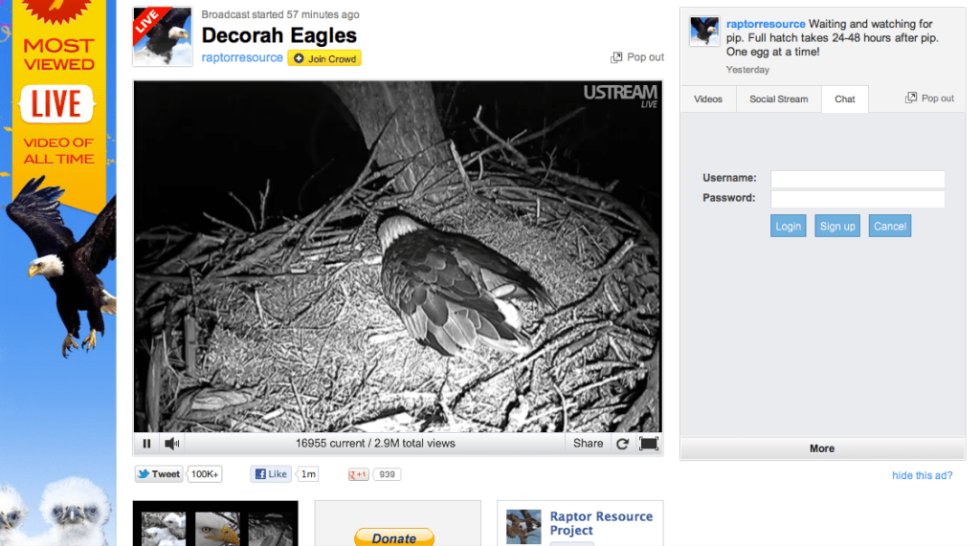
Task: Click the Most Viewed Live Video banner ad
Action: click(x=58, y=273)
